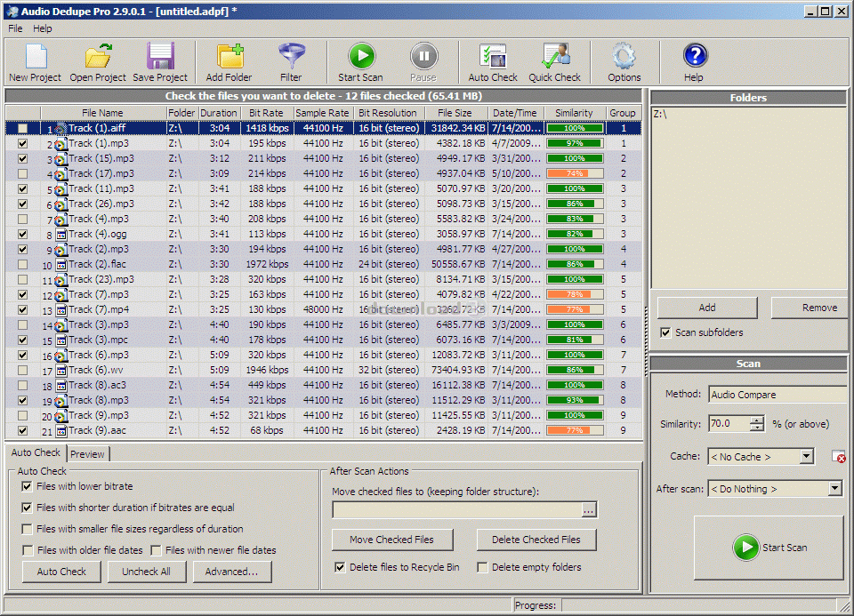Screen dimensions: 854x616
Task: Open the File menu
Action: point(15,28)
